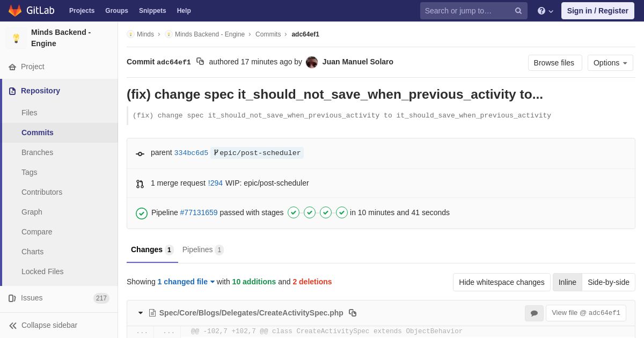Open Juan Manuel Solaro's avatar
The height and width of the screenshot is (338, 644).
coord(312,62)
